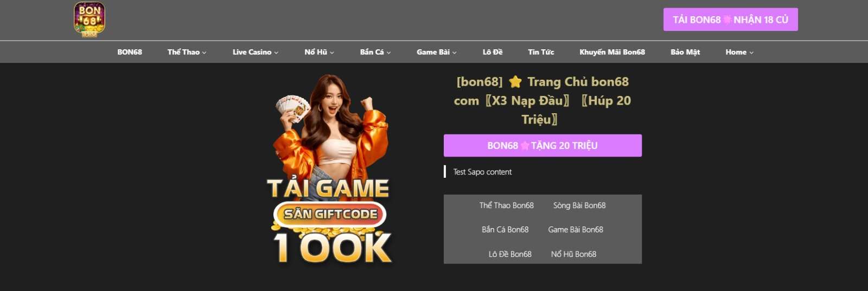
Task: Open the Bảo Mật page
Action: [x=685, y=52]
